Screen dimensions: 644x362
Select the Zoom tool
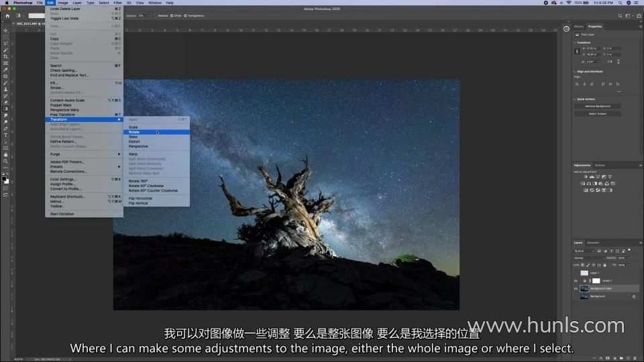(x=6, y=162)
